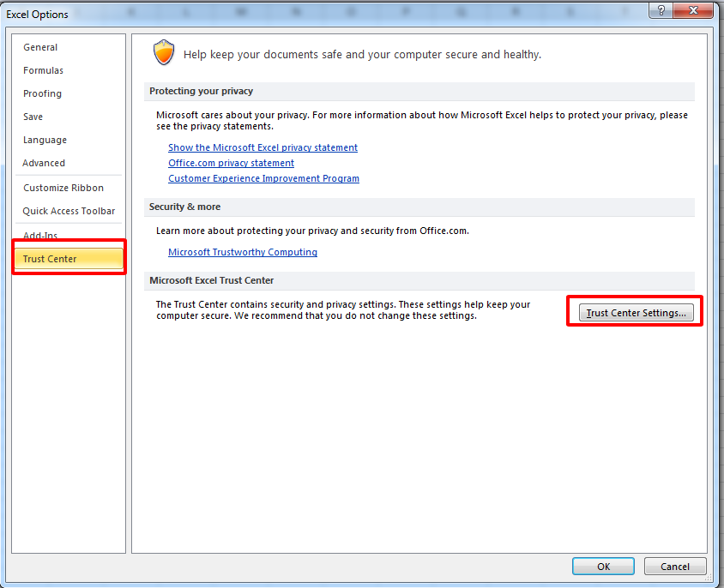Show the Microsoft Excel privacy statement
The image size is (724, 588).
[x=262, y=147]
